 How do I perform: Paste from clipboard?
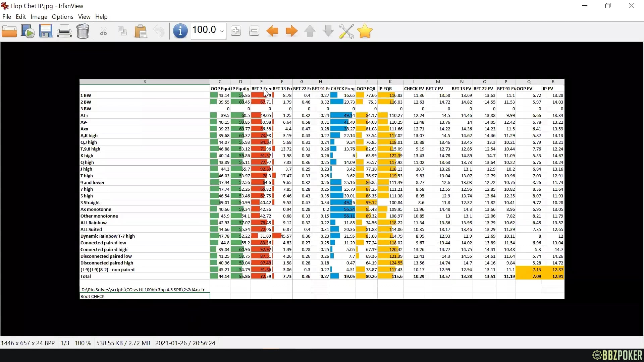coord(141,31)
